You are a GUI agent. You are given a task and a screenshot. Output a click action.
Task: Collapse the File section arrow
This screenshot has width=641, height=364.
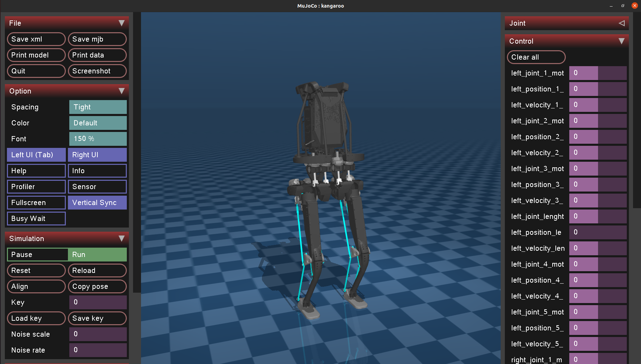[x=121, y=23]
